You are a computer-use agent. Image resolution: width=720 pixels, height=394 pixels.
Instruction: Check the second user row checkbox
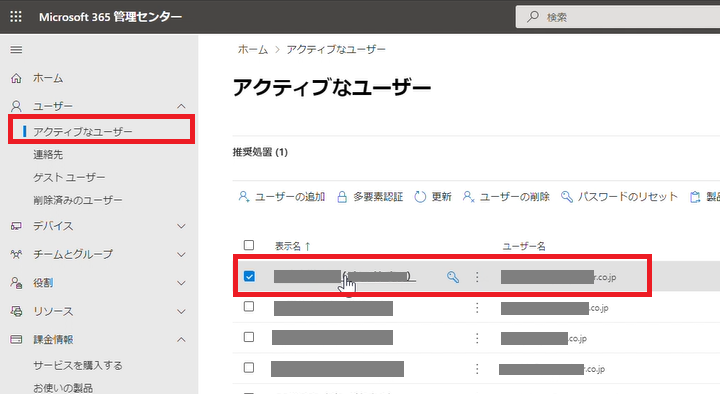(x=249, y=306)
